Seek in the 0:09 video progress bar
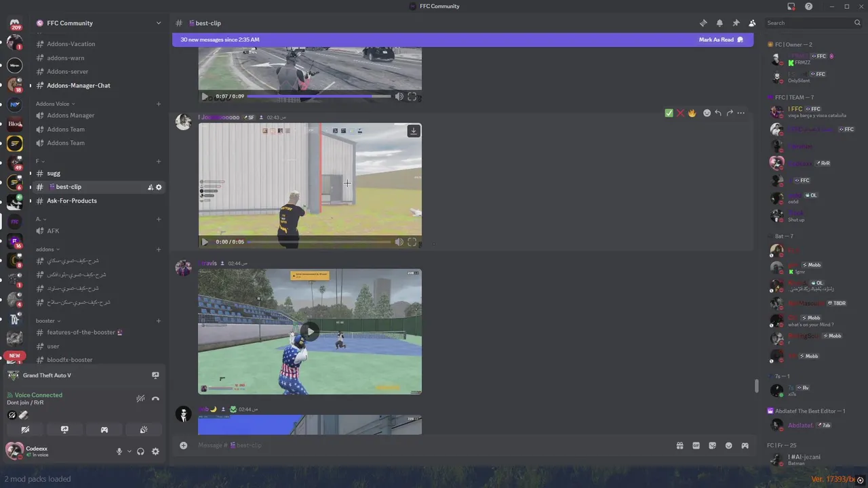Image resolution: width=868 pixels, height=488 pixels. (x=318, y=97)
